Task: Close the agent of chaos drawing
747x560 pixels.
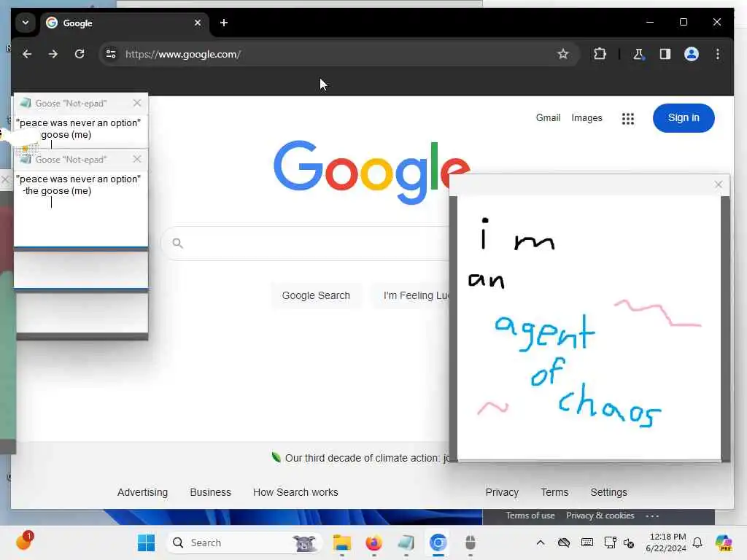Action: [719, 184]
